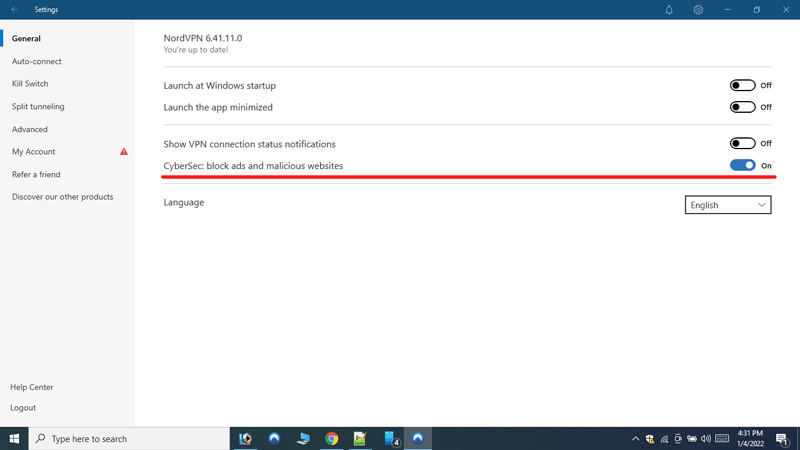Screen dimensions: 800x450
Task: Click the My Account warning triangle
Action: (123, 152)
